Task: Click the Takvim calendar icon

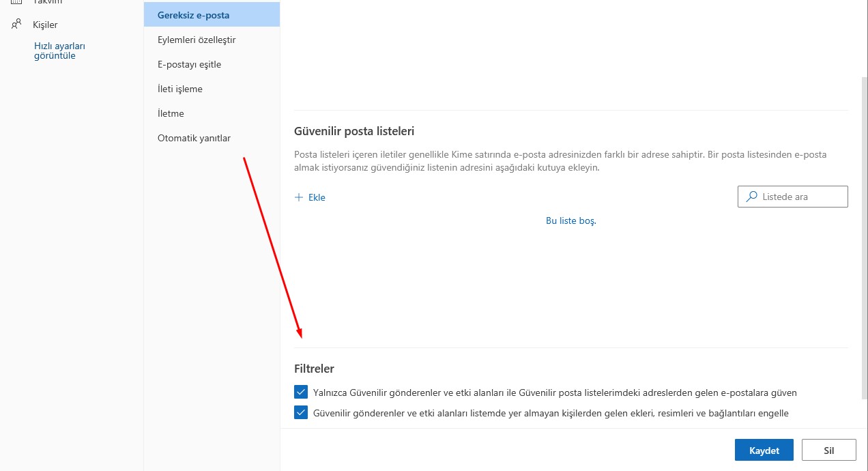Action: (x=15, y=1)
